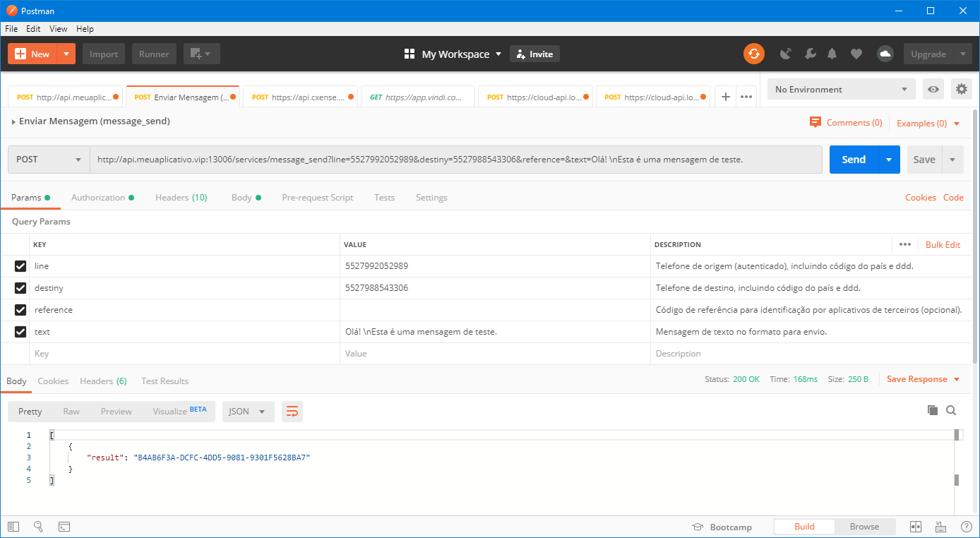Open the POST method dropdown

click(49, 160)
